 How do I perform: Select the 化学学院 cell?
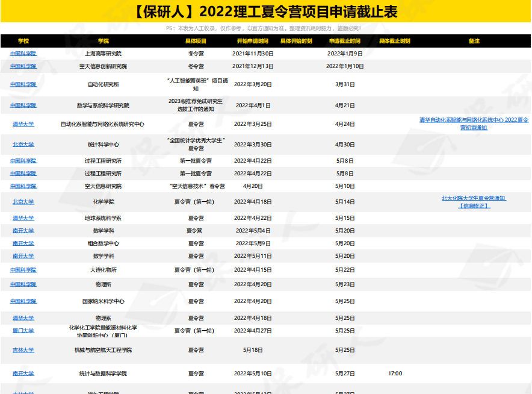[x=104, y=202]
